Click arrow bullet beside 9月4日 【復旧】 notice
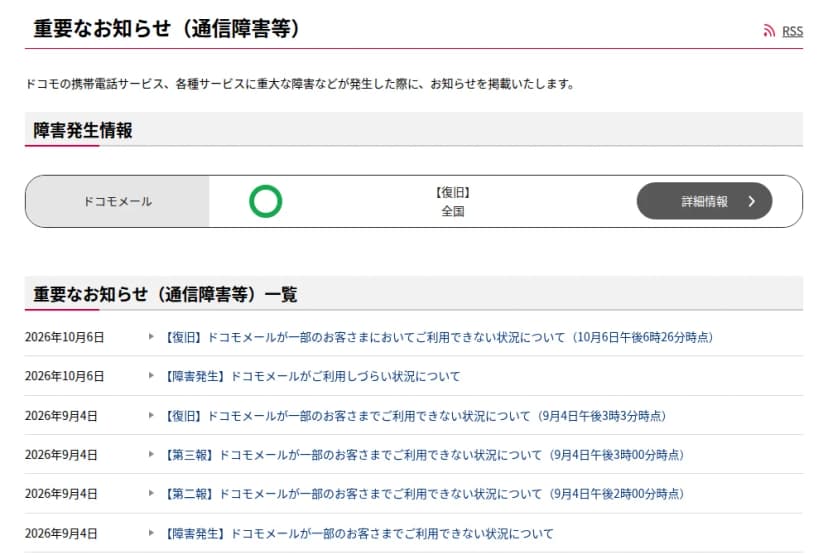Screen dimensions: 828x555 pyautogui.click(x=151, y=415)
